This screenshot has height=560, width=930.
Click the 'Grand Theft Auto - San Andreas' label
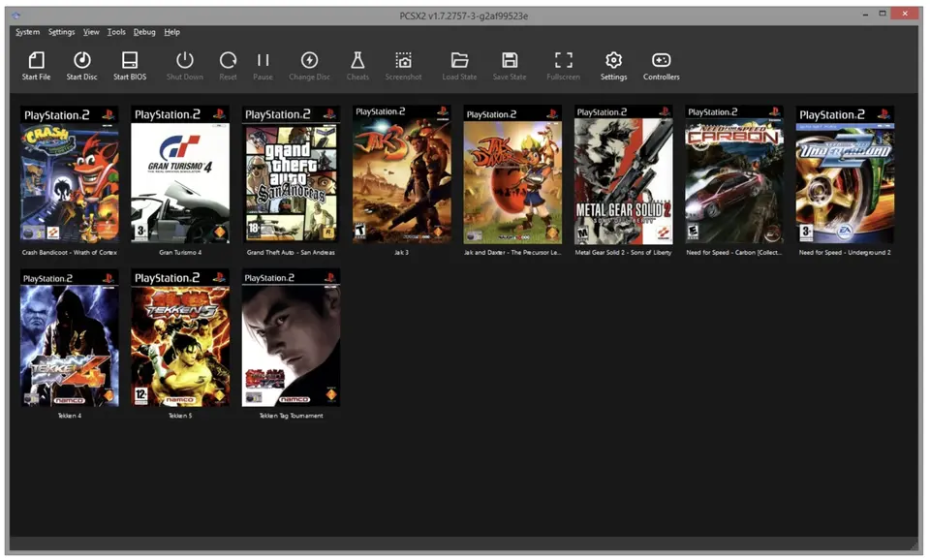click(x=291, y=252)
